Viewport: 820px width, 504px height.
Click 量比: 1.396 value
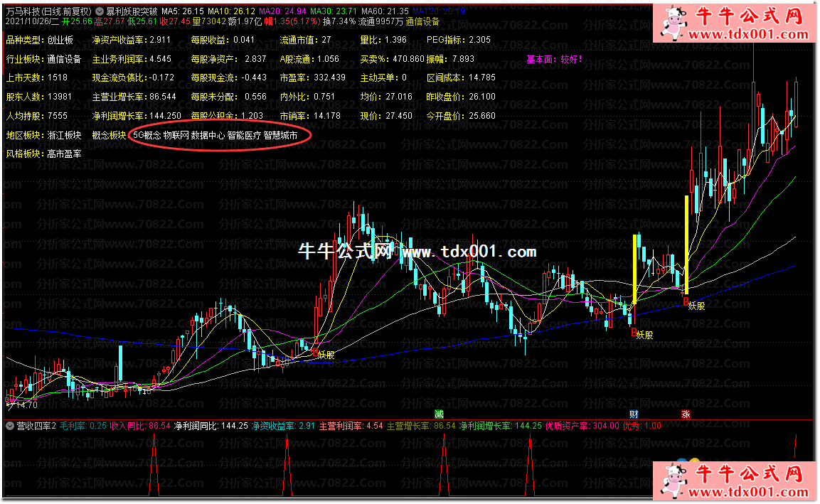point(383,41)
